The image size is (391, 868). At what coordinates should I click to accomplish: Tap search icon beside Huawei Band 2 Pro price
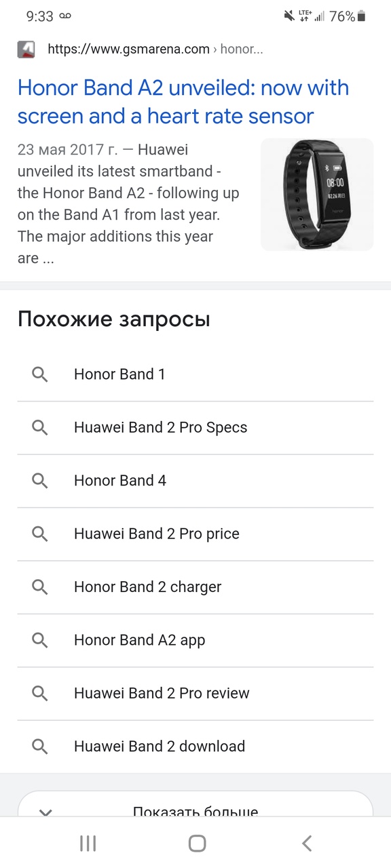(40, 534)
